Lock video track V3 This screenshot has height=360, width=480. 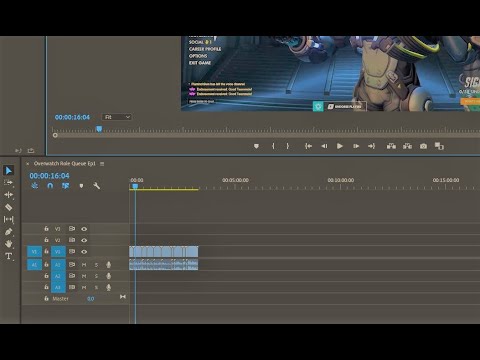tap(46, 229)
